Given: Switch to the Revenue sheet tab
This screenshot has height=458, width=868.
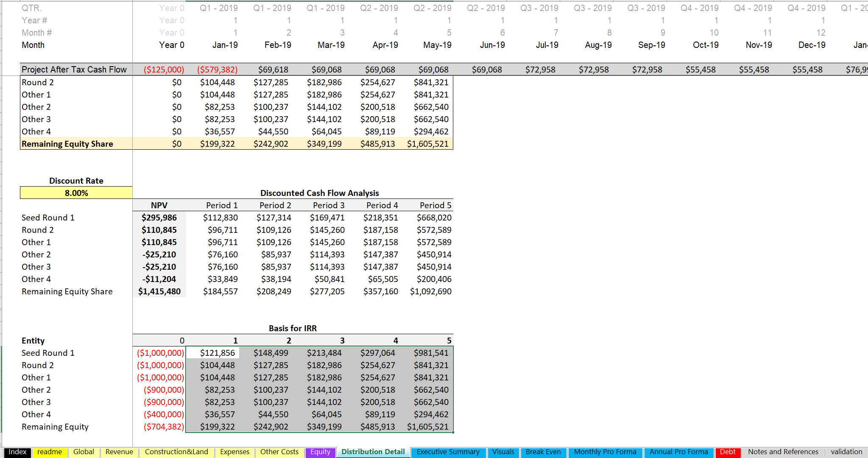Looking at the screenshot, I should (119, 452).
